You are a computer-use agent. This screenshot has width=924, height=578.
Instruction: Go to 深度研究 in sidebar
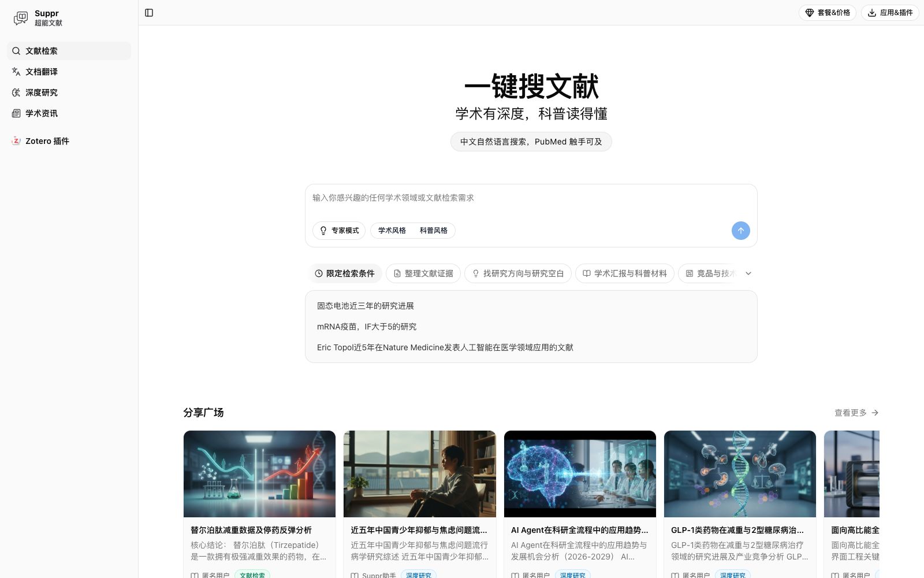pos(69,92)
